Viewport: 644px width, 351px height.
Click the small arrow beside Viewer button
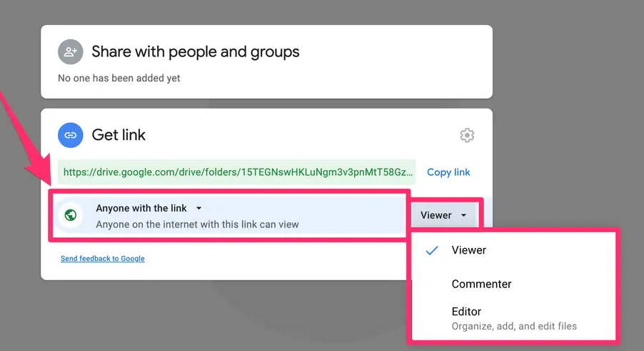point(463,215)
